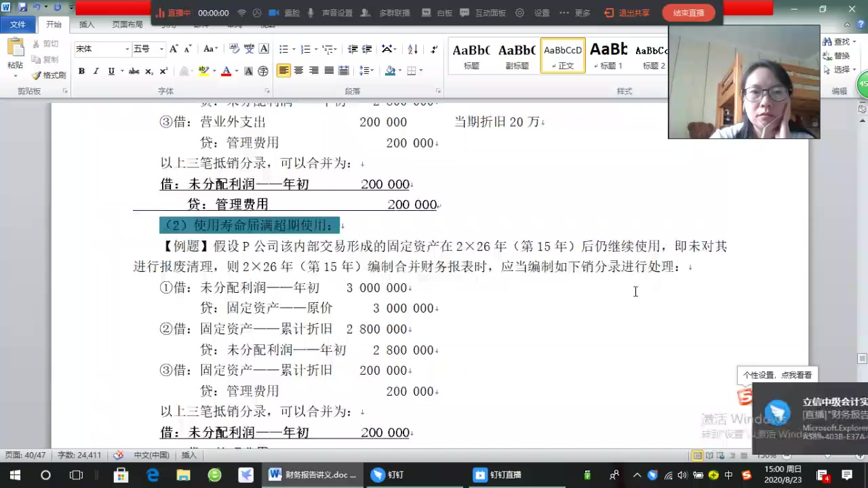This screenshot has width=868, height=488.
Task: Click Exit Sharing (退出共享)
Action: point(627,13)
